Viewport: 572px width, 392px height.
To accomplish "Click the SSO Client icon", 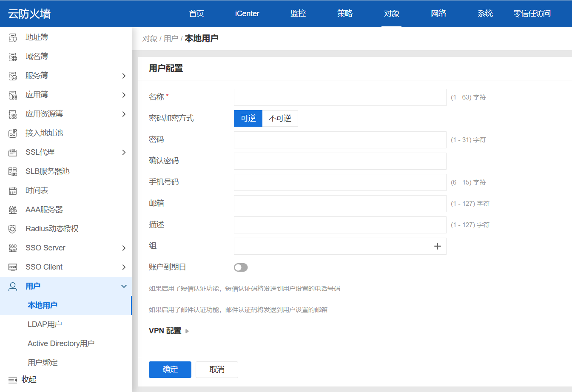I will point(13,267).
